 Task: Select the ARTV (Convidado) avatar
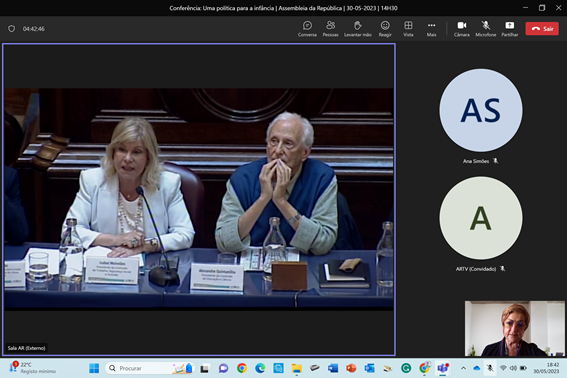481,218
